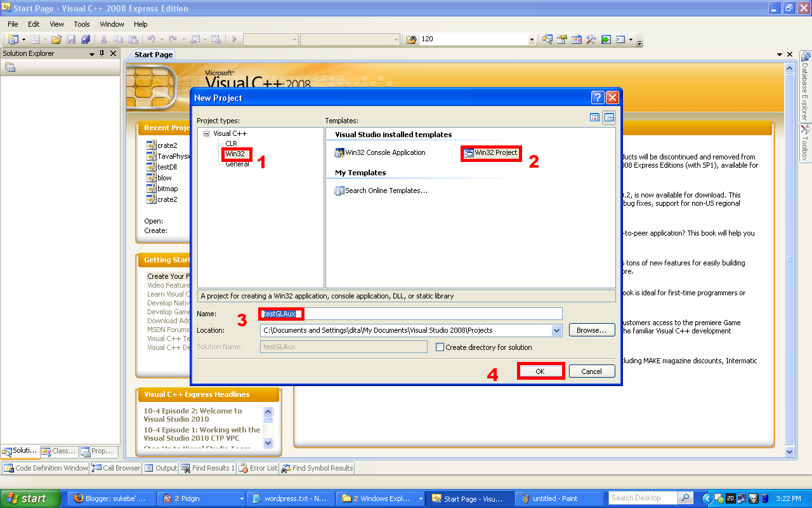Viewport: 812px width, 508px height.
Task: Click the Undo toolbar icon
Action: click(151, 39)
